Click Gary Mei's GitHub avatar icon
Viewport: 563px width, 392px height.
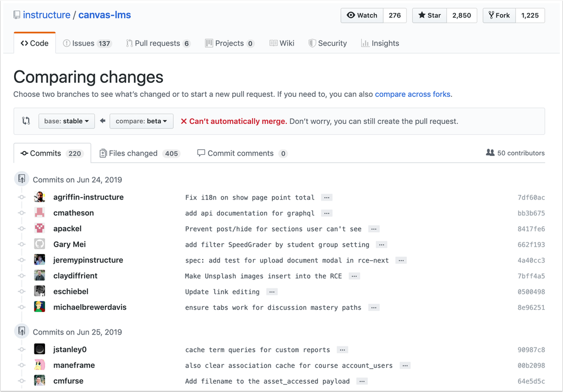39,244
